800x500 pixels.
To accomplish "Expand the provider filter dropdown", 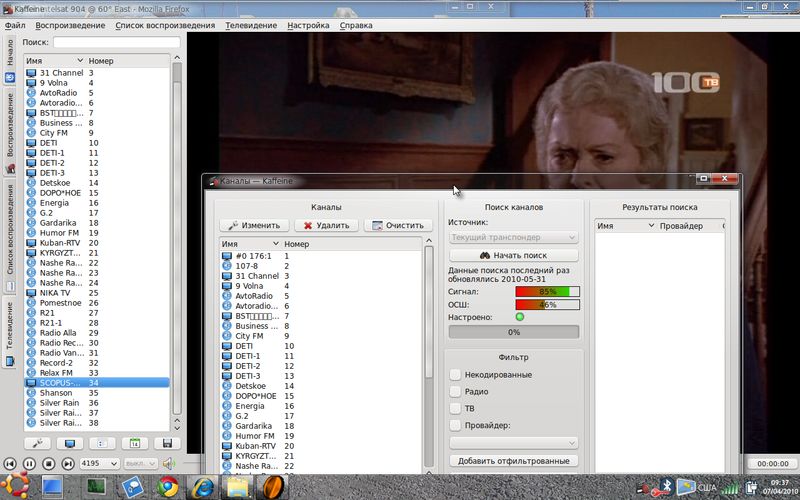I will click(x=514, y=443).
